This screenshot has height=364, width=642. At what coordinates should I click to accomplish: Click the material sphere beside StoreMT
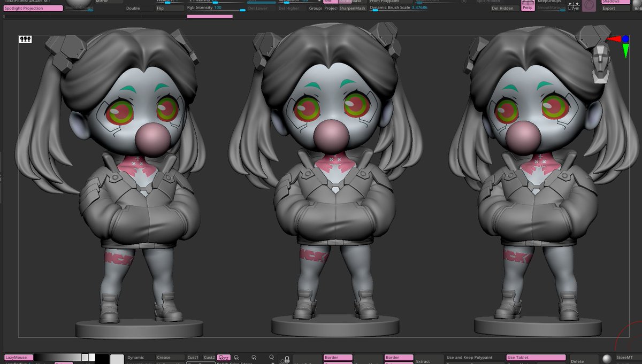pos(607,358)
